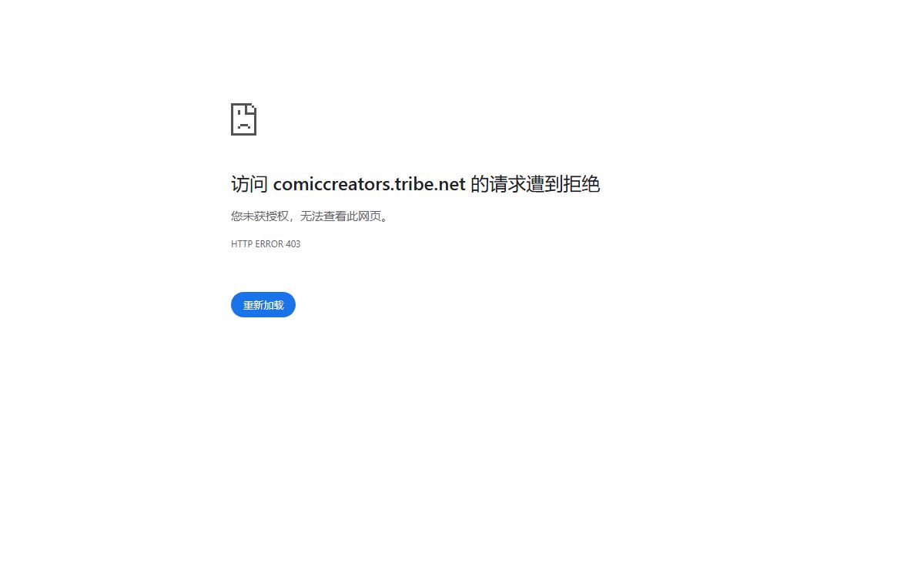Click 拒绝 at the heading's end

point(582,184)
